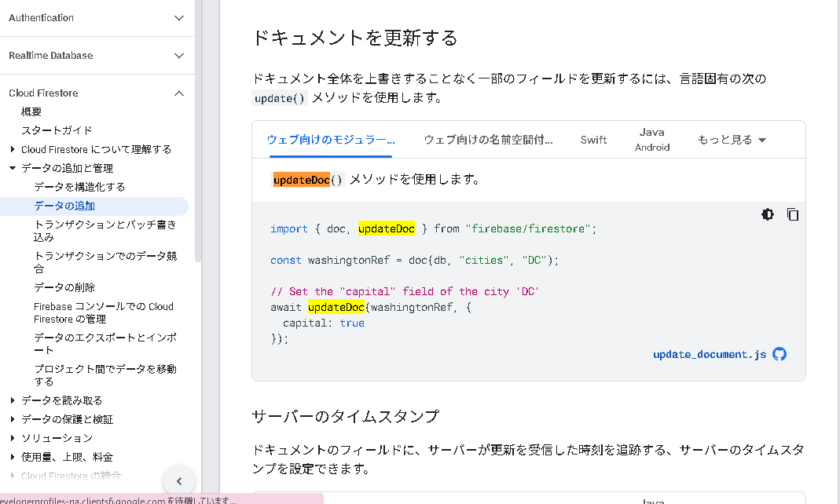
Task: Open トランザクションとバッチ書き込み page
Action: pyautogui.click(x=105, y=231)
